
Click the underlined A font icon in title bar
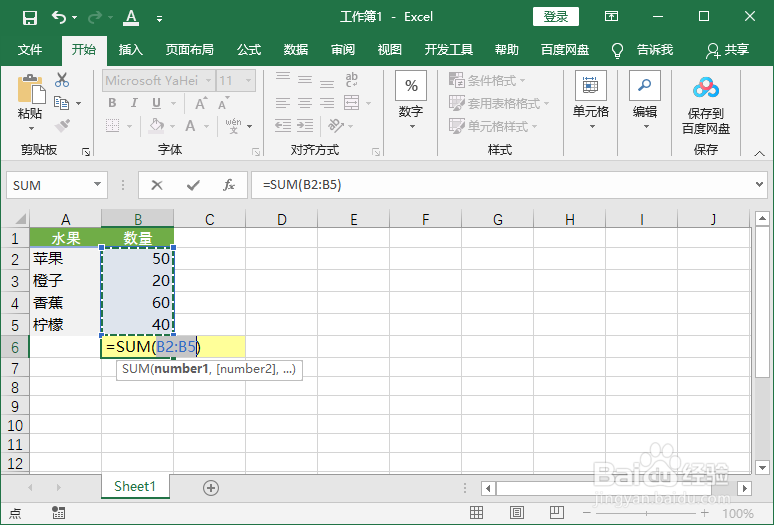pos(131,17)
